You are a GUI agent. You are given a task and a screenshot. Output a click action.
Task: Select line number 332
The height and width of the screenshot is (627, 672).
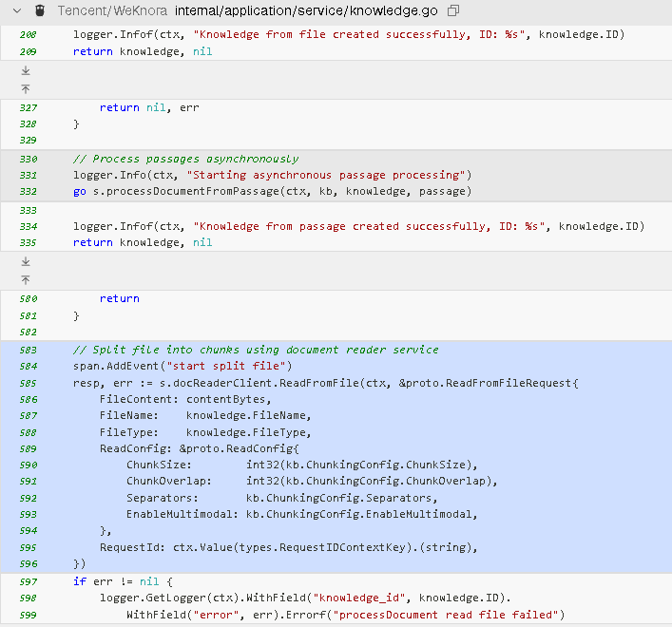point(29,192)
